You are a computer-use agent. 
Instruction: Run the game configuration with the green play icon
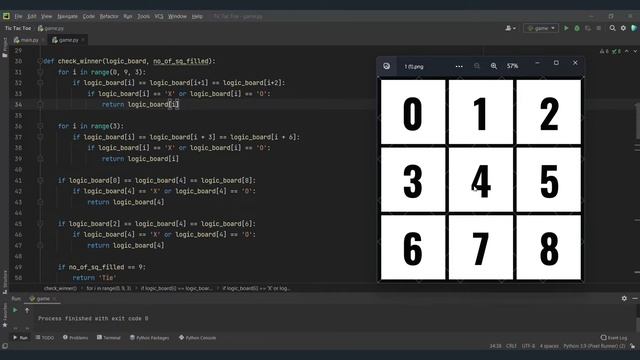point(566,28)
